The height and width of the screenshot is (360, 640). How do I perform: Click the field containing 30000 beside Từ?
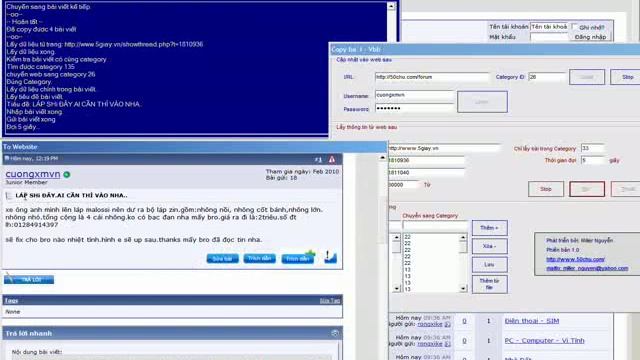coord(403,185)
